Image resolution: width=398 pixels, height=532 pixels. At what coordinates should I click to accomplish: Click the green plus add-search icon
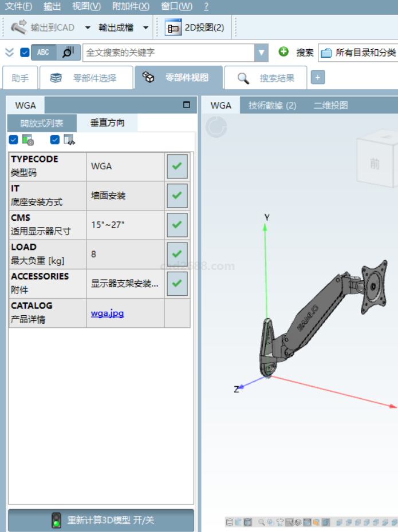[283, 52]
